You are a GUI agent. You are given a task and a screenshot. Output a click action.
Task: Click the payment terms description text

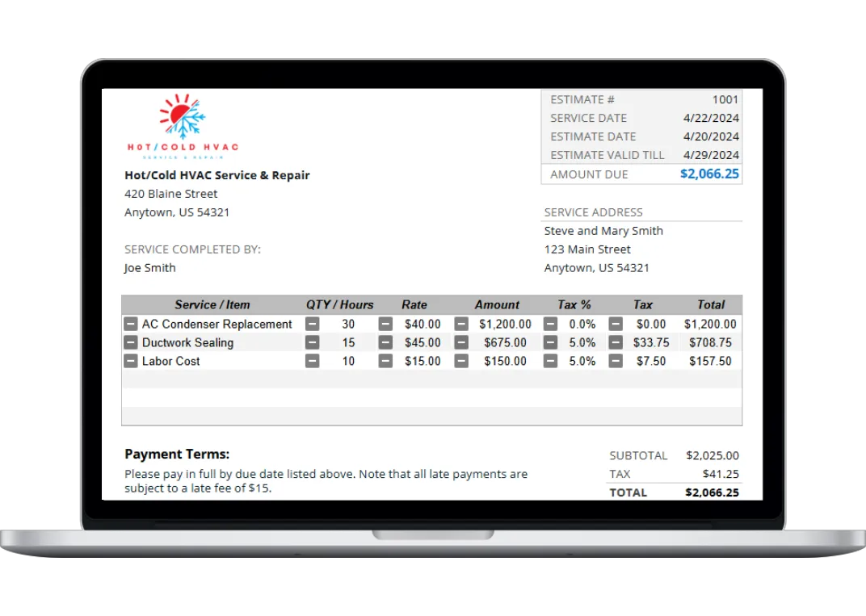coord(326,480)
